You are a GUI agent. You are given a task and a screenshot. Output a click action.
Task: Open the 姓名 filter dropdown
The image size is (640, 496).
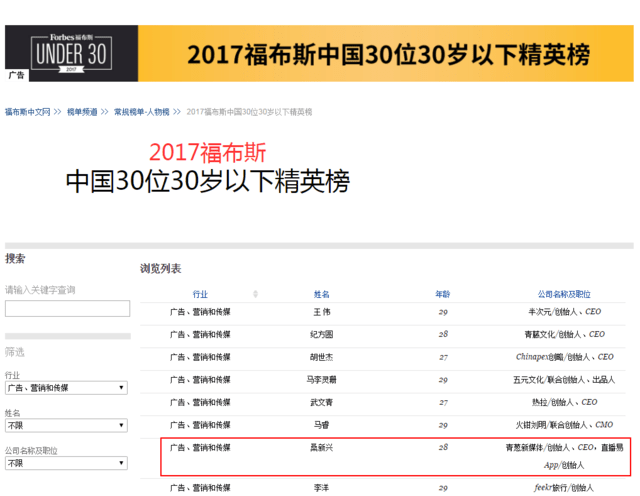click(66, 425)
